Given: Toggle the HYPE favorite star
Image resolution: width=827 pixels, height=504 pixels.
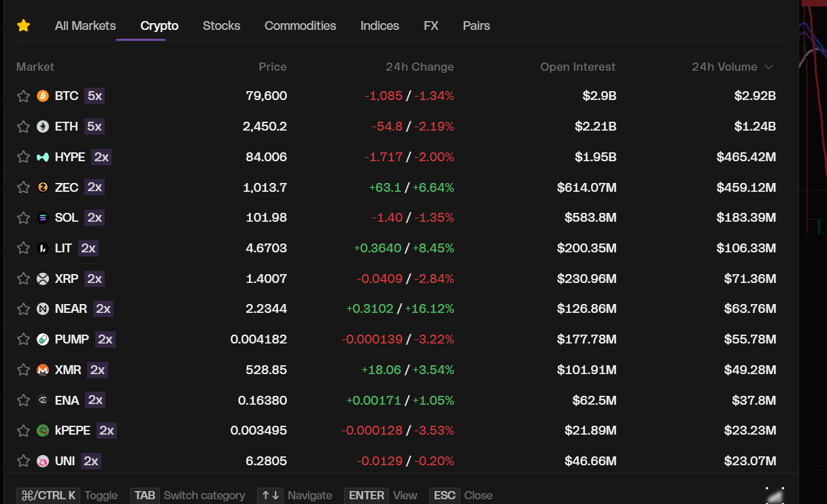Looking at the screenshot, I should click(x=23, y=157).
